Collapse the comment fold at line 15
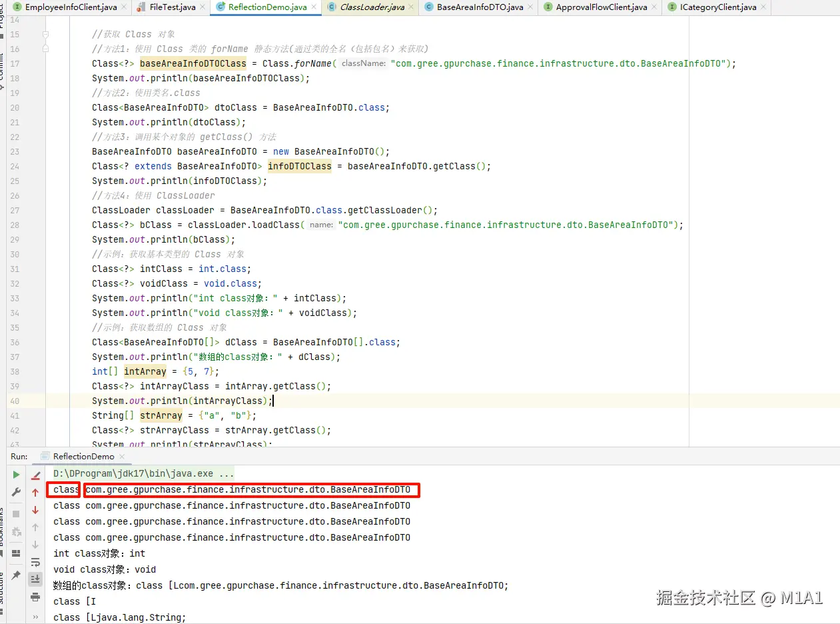 45,35
